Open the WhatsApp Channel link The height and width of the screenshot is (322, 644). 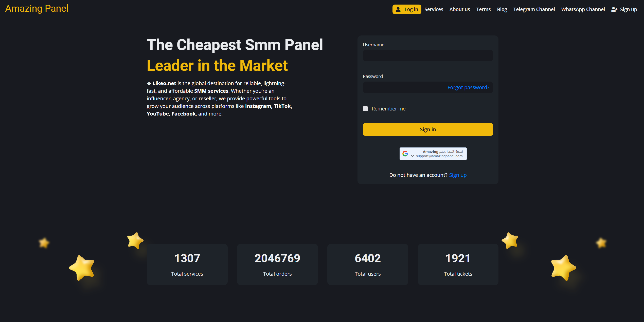(x=583, y=9)
